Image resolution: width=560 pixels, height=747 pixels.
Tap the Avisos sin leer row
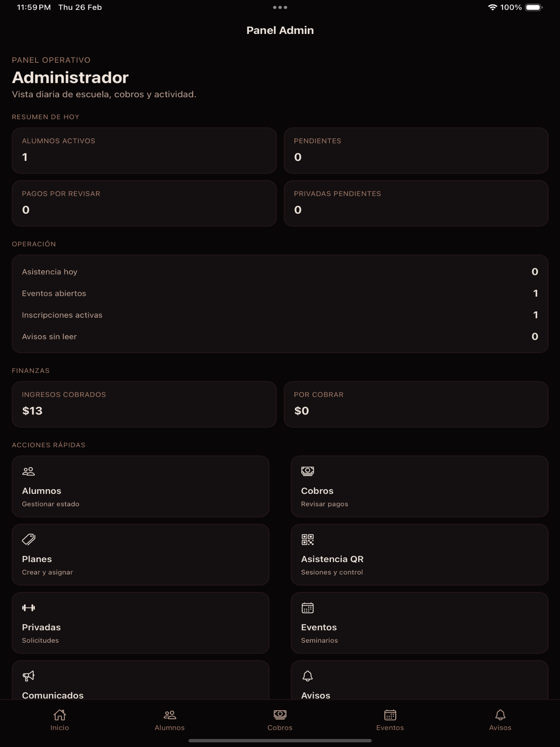coord(280,336)
